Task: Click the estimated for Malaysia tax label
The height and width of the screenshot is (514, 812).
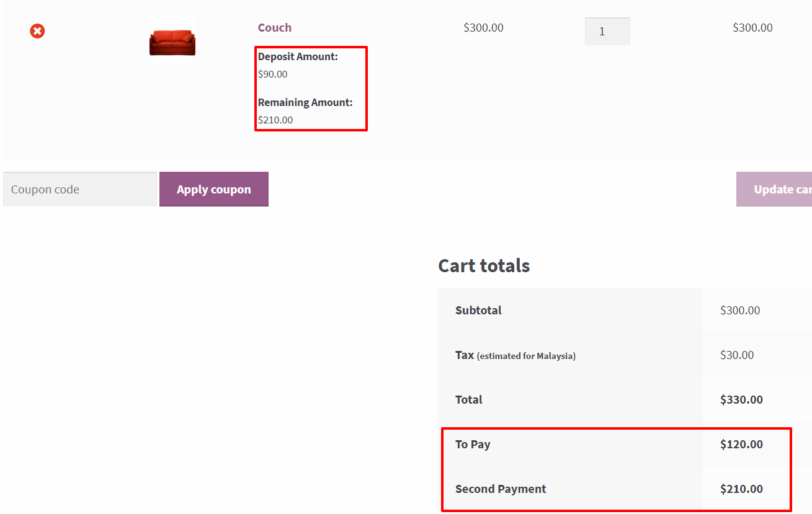Action: tap(526, 356)
